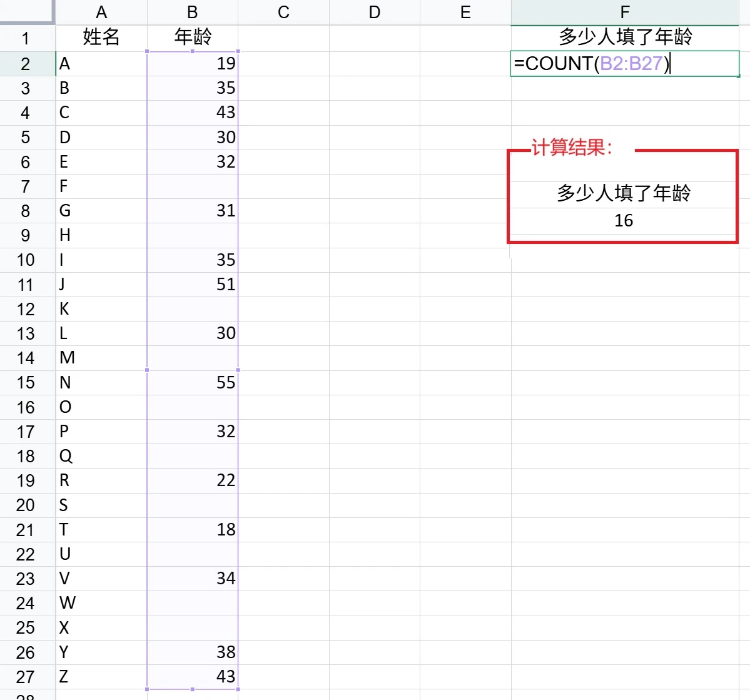Select age cell containing 55
750x700 pixels.
pos(192,383)
